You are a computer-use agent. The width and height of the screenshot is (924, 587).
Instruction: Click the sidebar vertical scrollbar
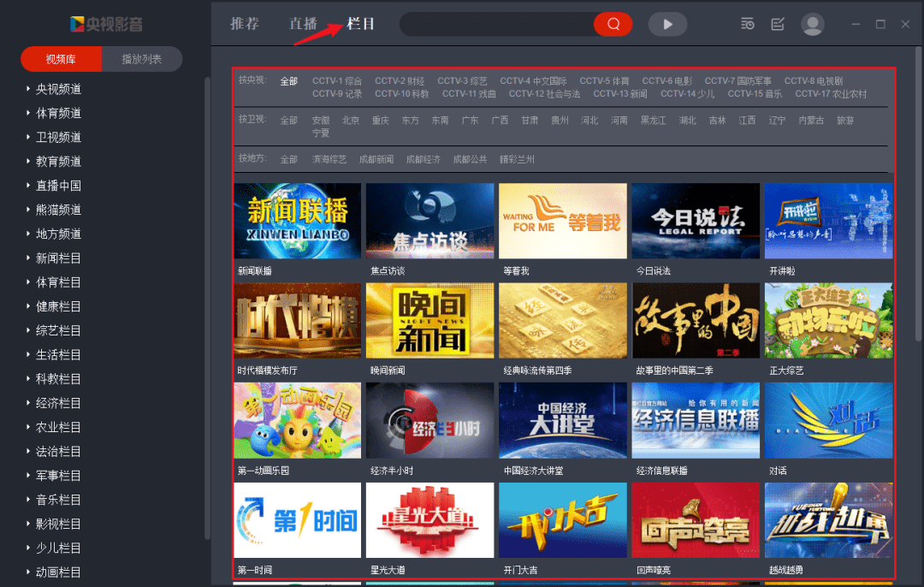click(207, 308)
